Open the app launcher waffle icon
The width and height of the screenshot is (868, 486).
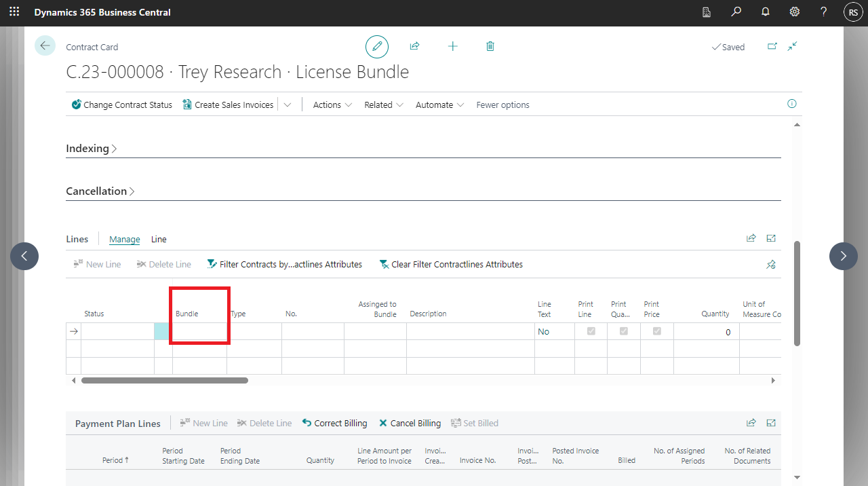click(14, 12)
